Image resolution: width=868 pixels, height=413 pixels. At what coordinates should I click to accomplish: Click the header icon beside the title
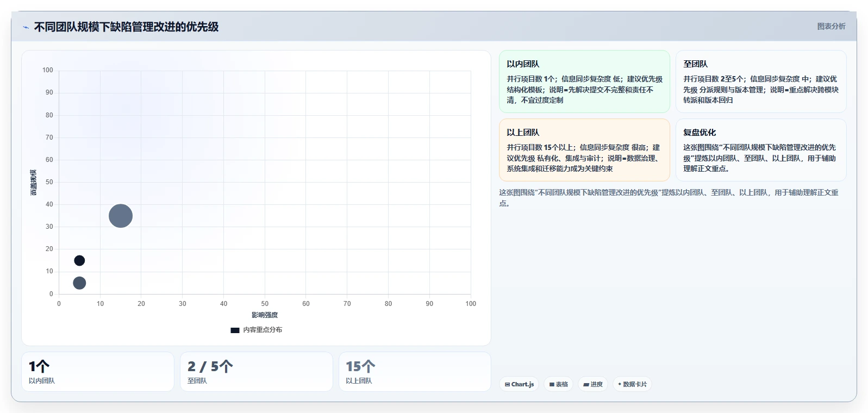click(26, 27)
